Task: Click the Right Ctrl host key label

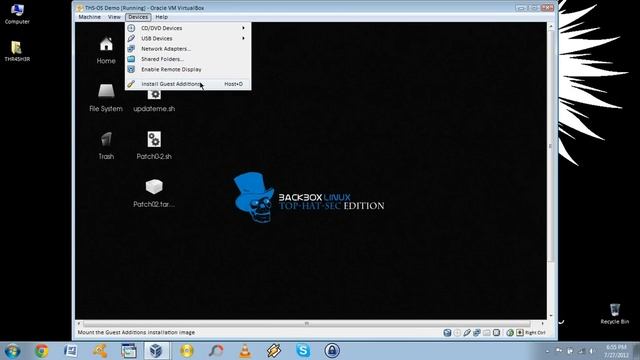Action: click(535, 333)
